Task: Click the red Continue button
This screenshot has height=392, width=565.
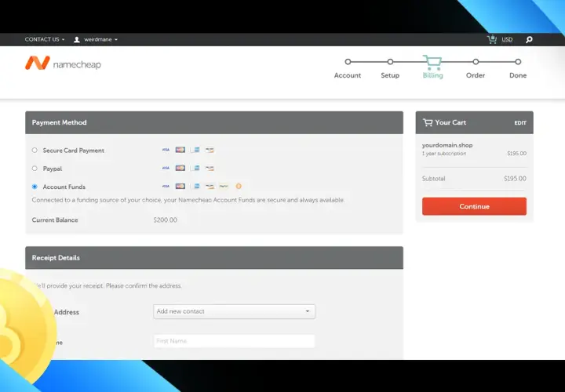Action: click(474, 206)
